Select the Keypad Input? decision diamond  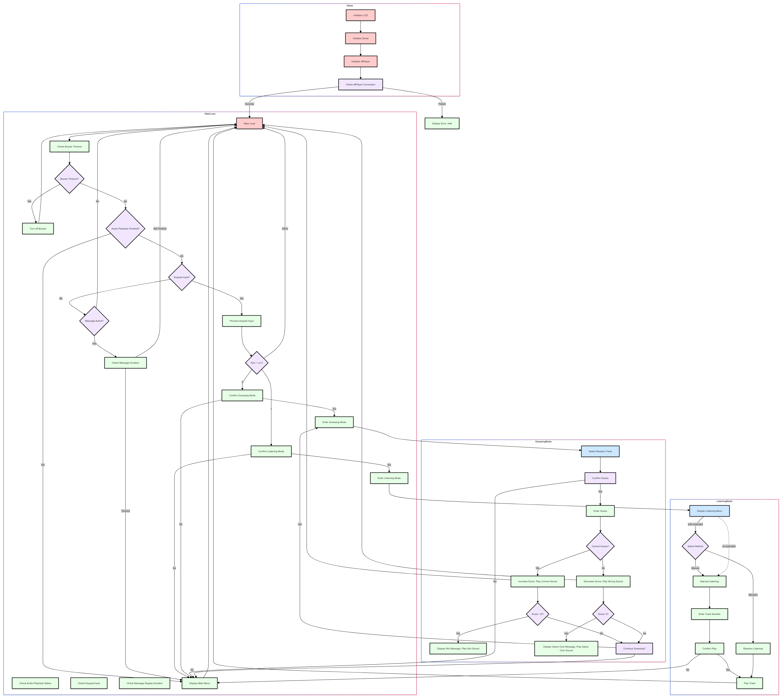pos(182,277)
